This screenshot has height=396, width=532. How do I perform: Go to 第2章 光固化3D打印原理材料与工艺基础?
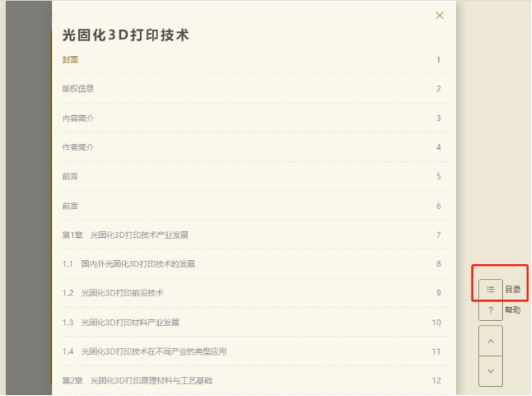click(x=137, y=381)
